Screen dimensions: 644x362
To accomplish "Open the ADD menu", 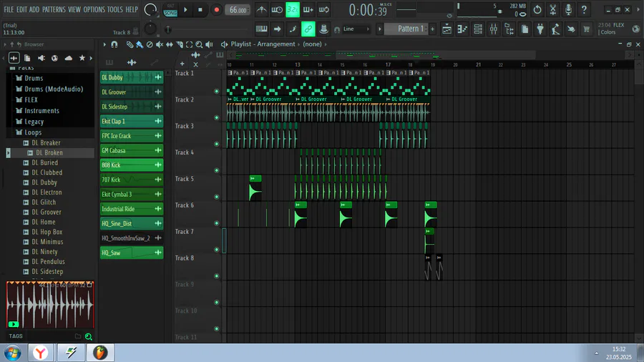I will click(x=34, y=9).
